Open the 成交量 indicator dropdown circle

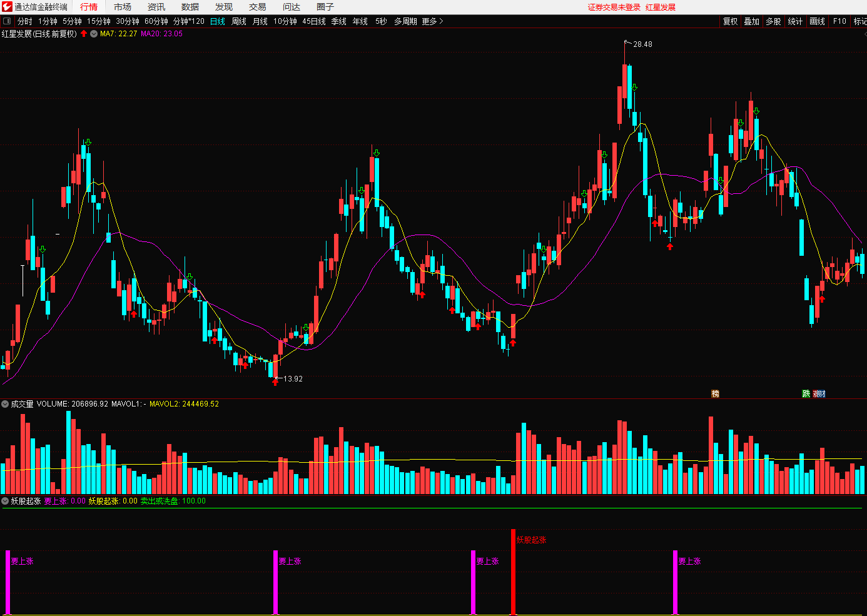coord(5,404)
